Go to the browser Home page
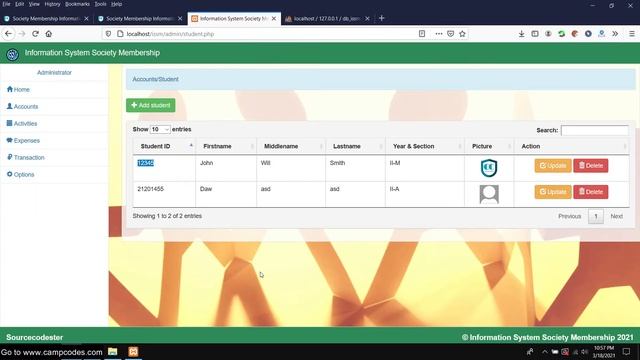Image resolution: width=640 pixels, height=360 pixels. point(49,34)
